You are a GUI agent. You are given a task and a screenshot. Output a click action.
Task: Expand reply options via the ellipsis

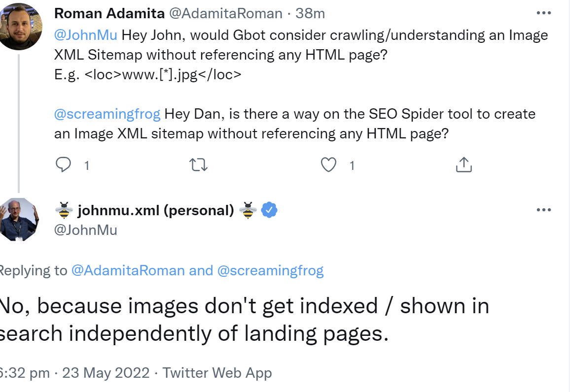click(x=543, y=209)
